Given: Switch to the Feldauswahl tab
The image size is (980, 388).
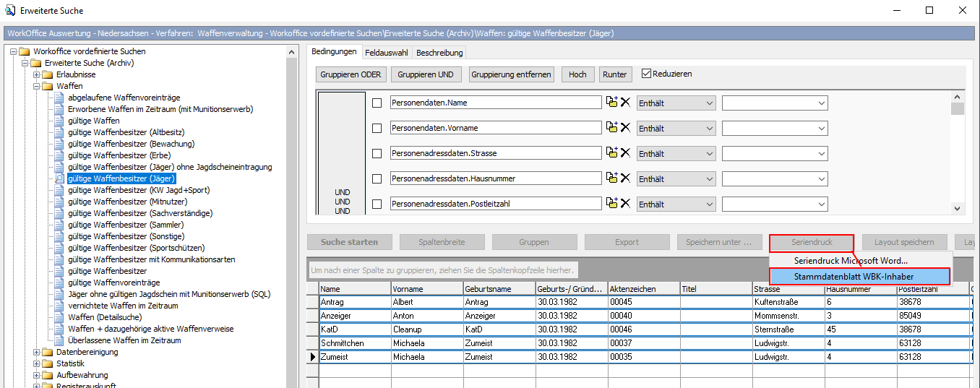Looking at the screenshot, I should [x=386, y=53].
